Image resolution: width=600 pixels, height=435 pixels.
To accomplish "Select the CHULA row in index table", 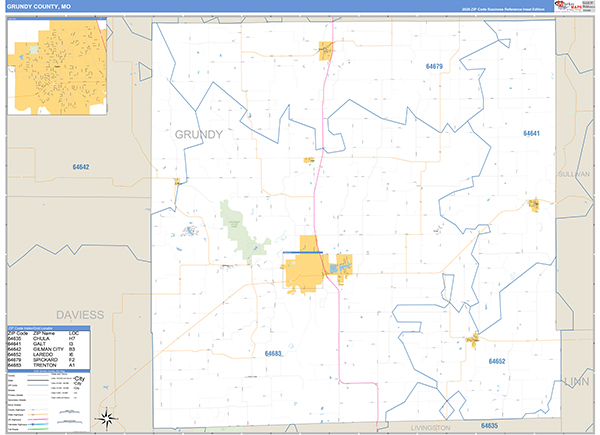I will 49,339.
